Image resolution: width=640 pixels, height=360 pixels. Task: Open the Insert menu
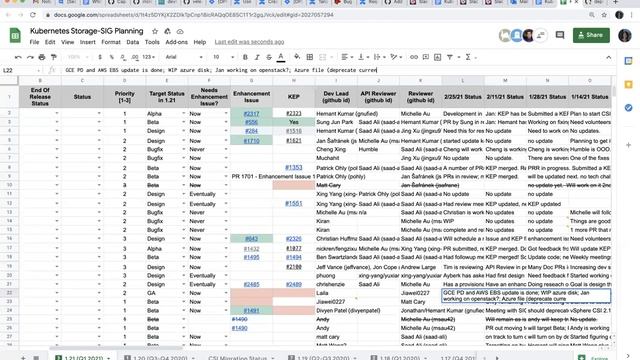point(87,42)
